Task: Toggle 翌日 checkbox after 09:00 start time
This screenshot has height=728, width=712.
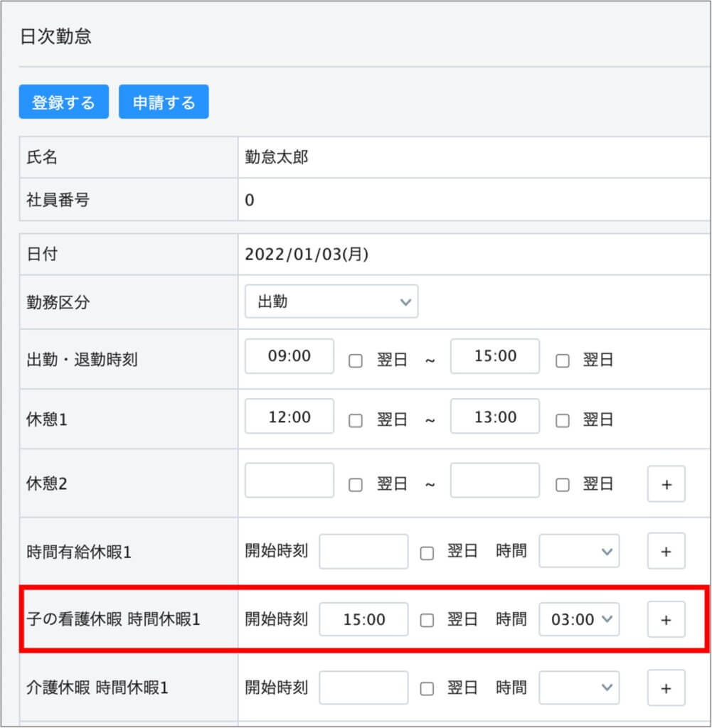Action: pyautogui.click(x=356, y=360)
